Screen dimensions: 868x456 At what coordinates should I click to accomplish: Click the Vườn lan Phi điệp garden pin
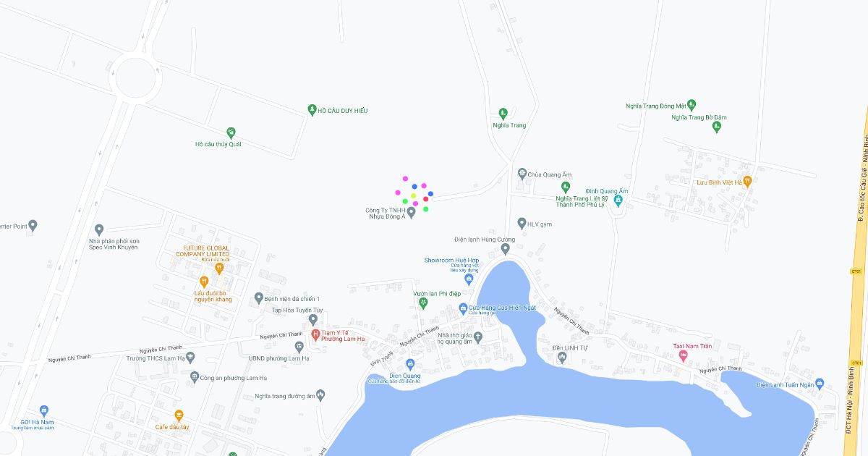click(423, 303)
